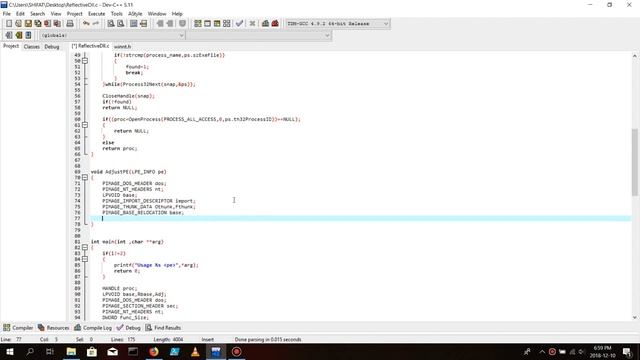Undo the last edit via toolbar
Image resolution: width=640 pixels, height=360 pixels.
[x=86, y=24]
